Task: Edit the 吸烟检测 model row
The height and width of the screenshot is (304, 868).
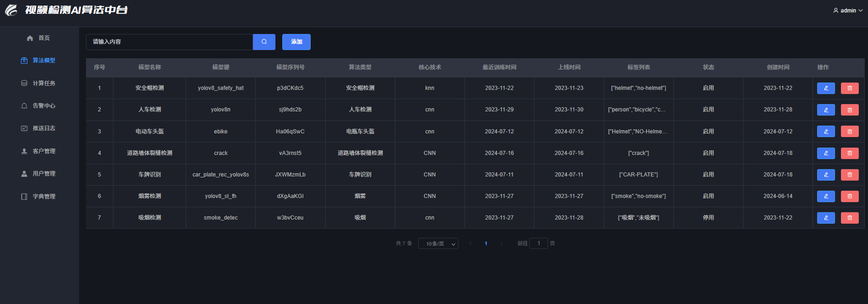Action: click(x=826, y=218)
